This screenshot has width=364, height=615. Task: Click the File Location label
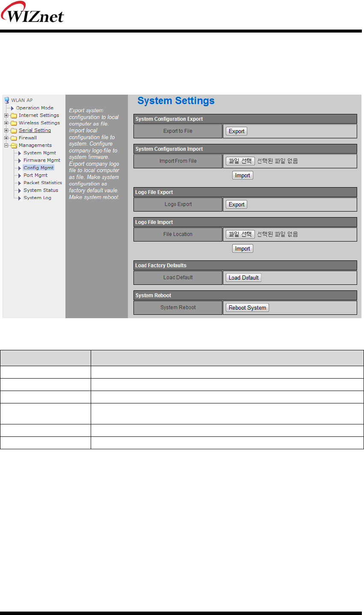(x=178, y=234)
